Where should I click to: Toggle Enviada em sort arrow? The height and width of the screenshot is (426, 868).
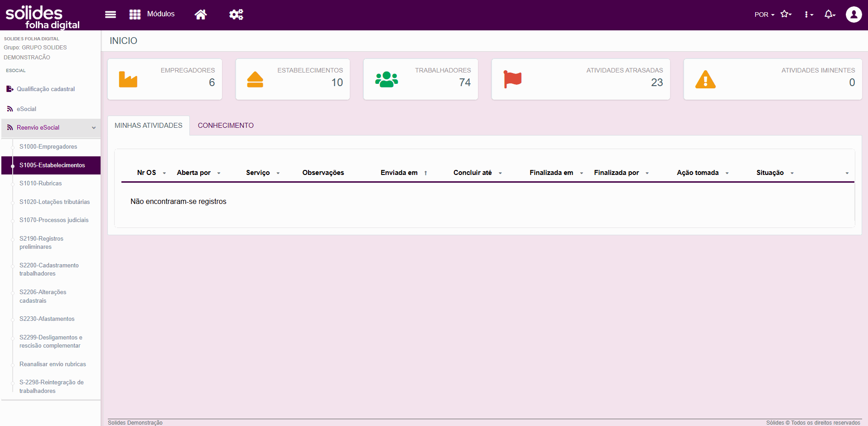click(x=426, y=173)
